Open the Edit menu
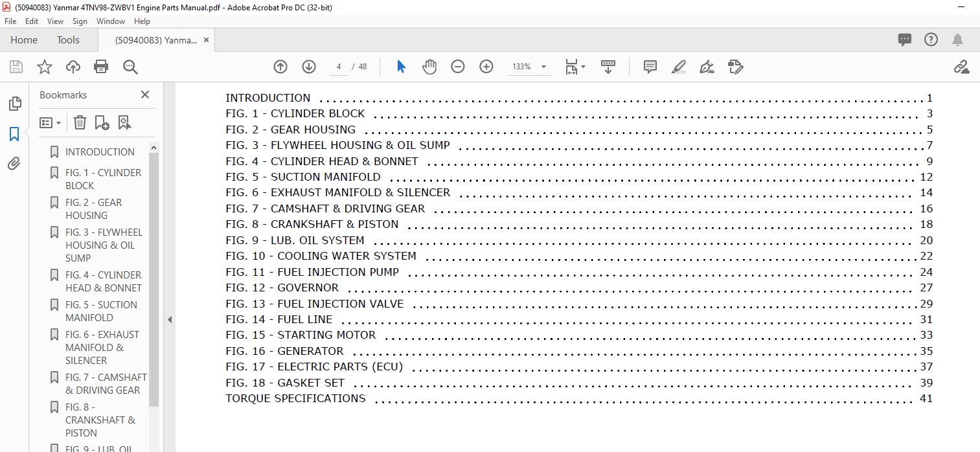 click(x=32, y=21)
